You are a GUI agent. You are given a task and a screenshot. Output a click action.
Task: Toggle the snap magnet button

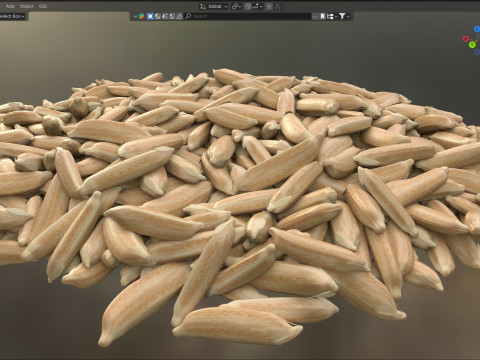pos(247,6)
